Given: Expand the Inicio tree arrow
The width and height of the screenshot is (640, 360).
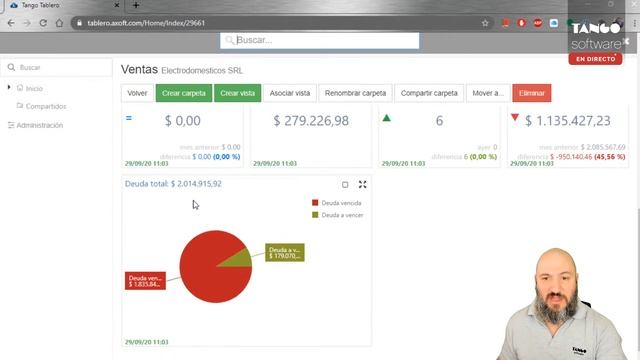Looking at the screenshot, I should 9,87.
